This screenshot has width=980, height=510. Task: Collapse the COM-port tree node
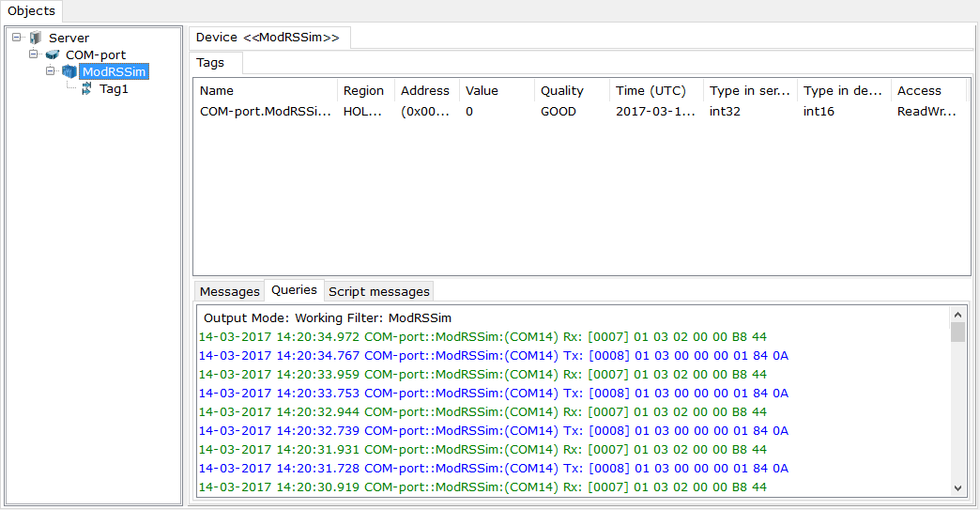click(x=34, y=54)
